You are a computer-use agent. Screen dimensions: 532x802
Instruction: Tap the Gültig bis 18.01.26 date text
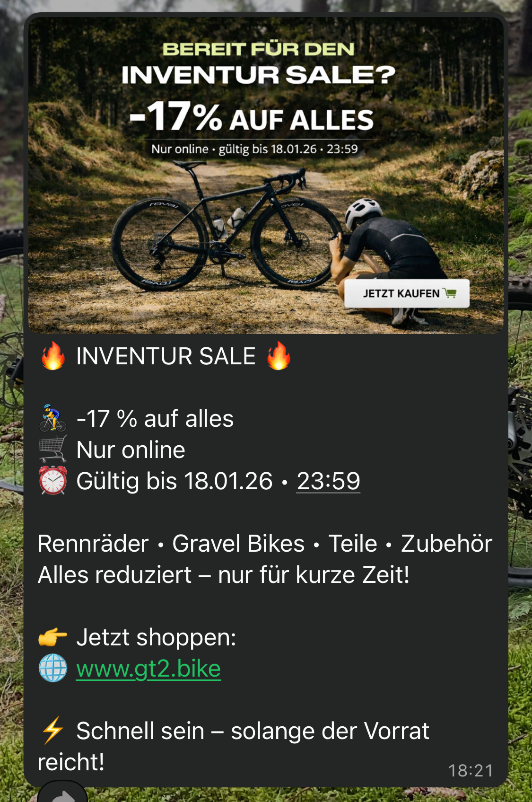click(174, 481)
